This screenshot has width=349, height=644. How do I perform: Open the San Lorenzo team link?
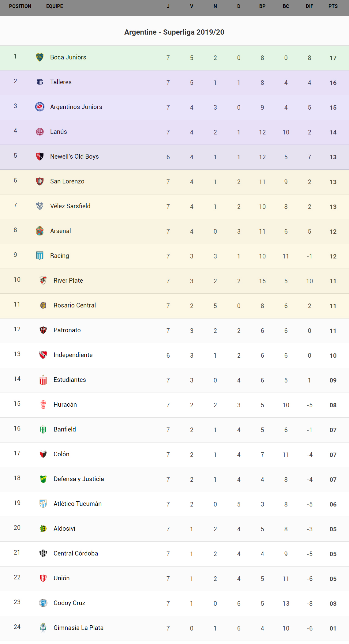coord(67,181)
